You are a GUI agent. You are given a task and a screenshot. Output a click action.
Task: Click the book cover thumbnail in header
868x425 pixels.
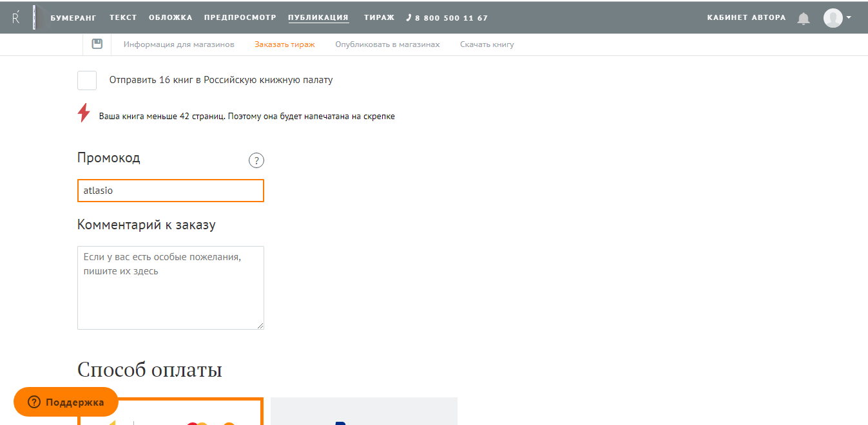(x=34, y=17)
